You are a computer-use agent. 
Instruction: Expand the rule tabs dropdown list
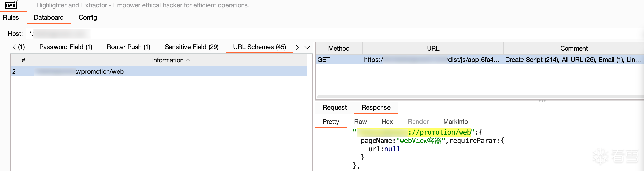click(x=307, y=47)
